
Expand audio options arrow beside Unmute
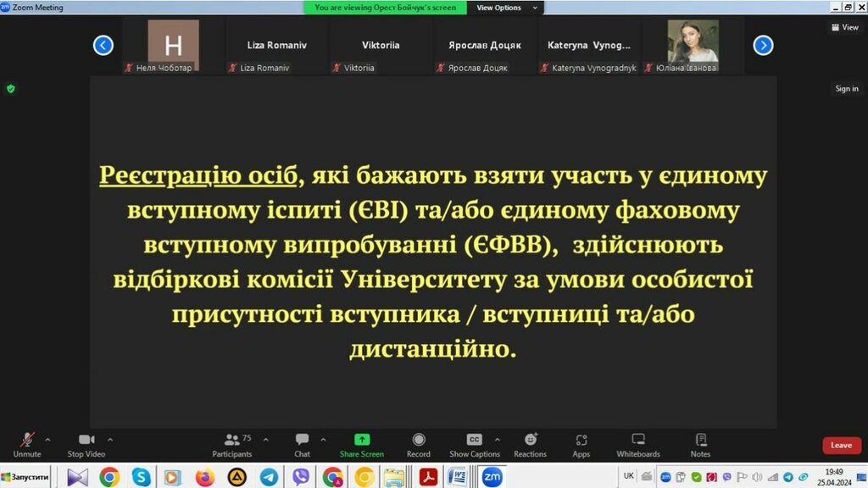pyautogui.click(x=47, y=440)
